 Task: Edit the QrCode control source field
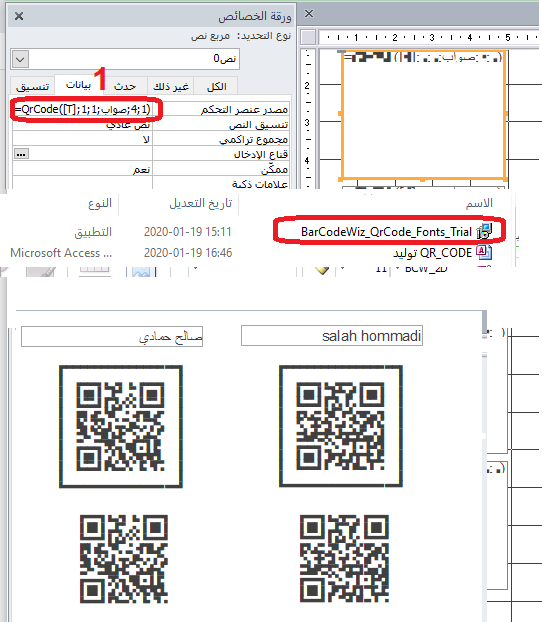pyautogui.click(x=83, y=109)
